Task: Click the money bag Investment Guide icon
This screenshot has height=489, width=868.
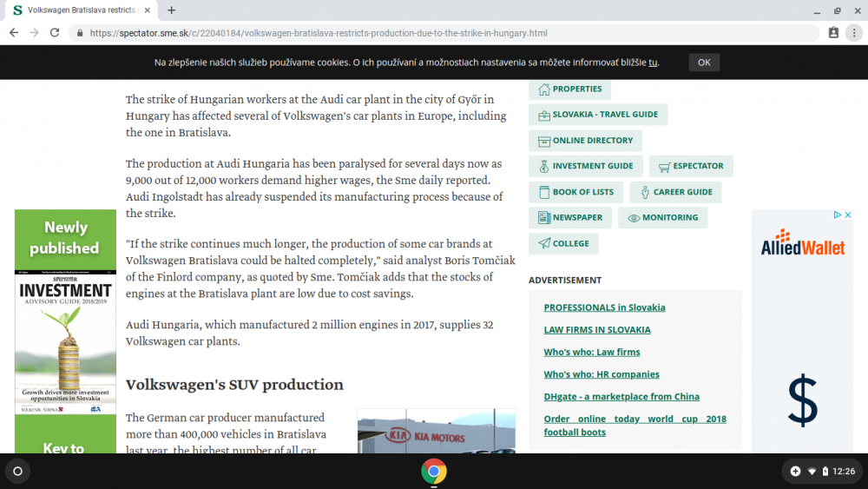Action: [544, 166]
